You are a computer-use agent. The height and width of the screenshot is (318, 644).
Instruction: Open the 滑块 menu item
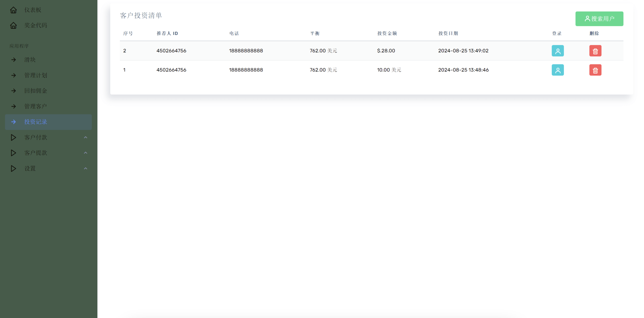[30, 60]
